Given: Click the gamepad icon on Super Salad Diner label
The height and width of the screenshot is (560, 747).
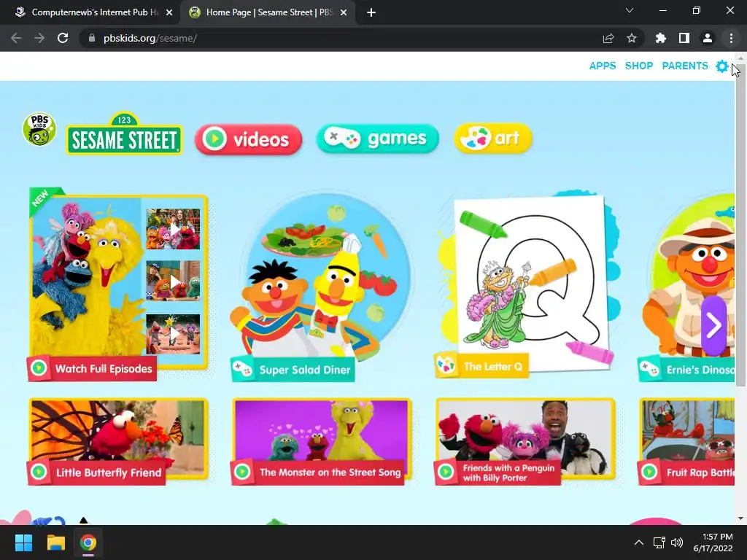Looking at the screenshot, I should tap(242, 369).
